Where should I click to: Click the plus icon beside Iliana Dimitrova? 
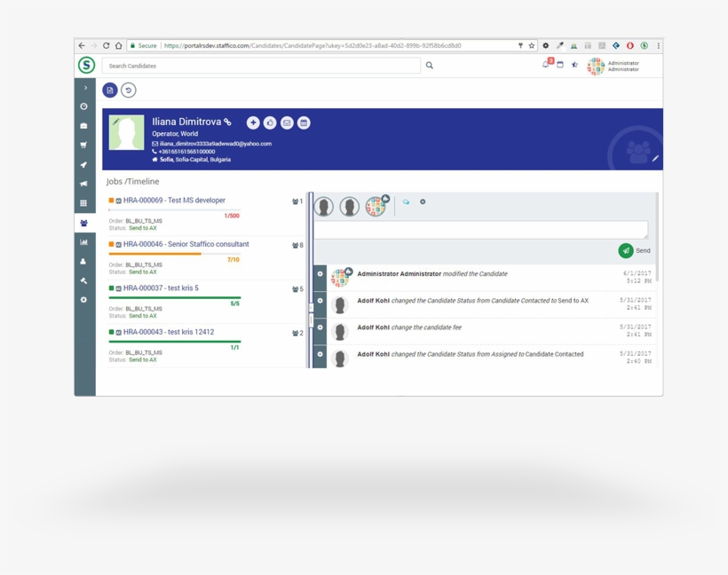point(253,122)
